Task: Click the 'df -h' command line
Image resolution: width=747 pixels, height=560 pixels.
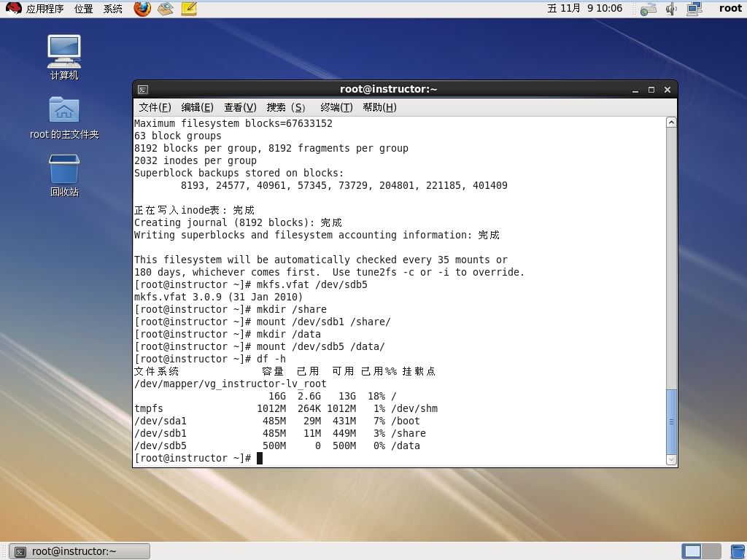Action: [271, 359]
